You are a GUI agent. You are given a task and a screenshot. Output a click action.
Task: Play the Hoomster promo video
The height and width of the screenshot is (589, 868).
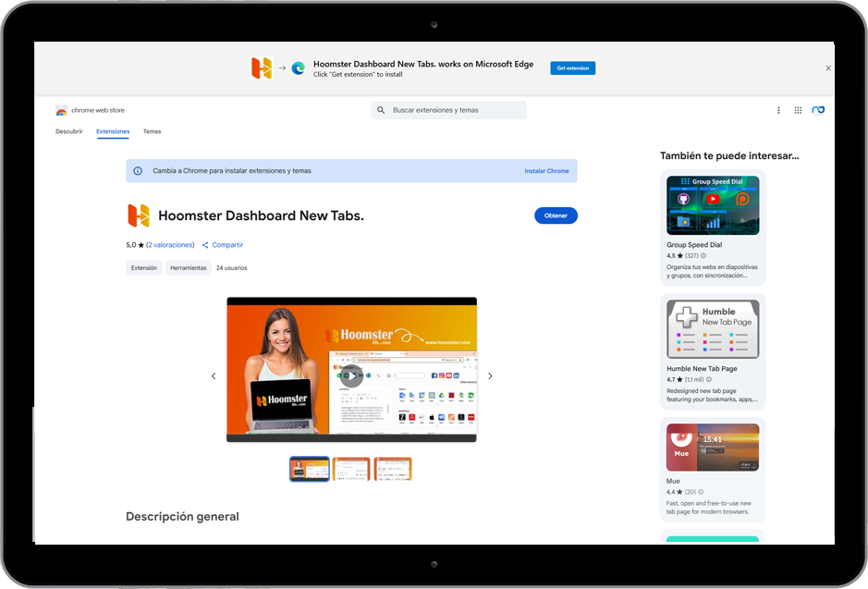351,376
